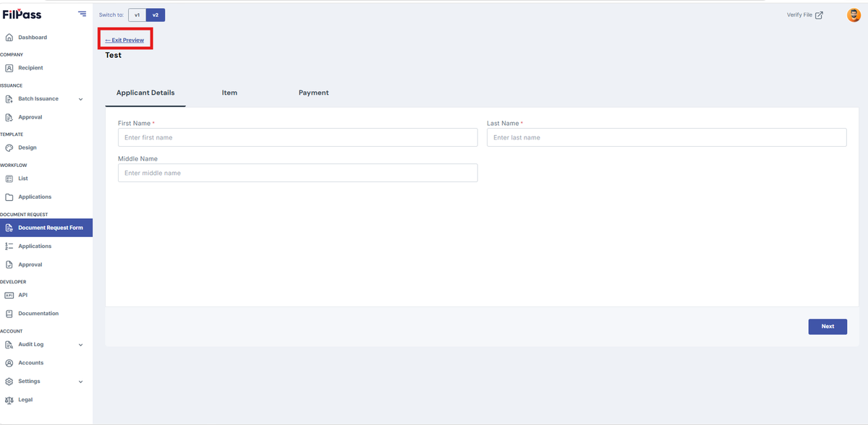This screenshot has width=868, height=425.
Task: Click the API label in sidebar
Action: point(23,295)
